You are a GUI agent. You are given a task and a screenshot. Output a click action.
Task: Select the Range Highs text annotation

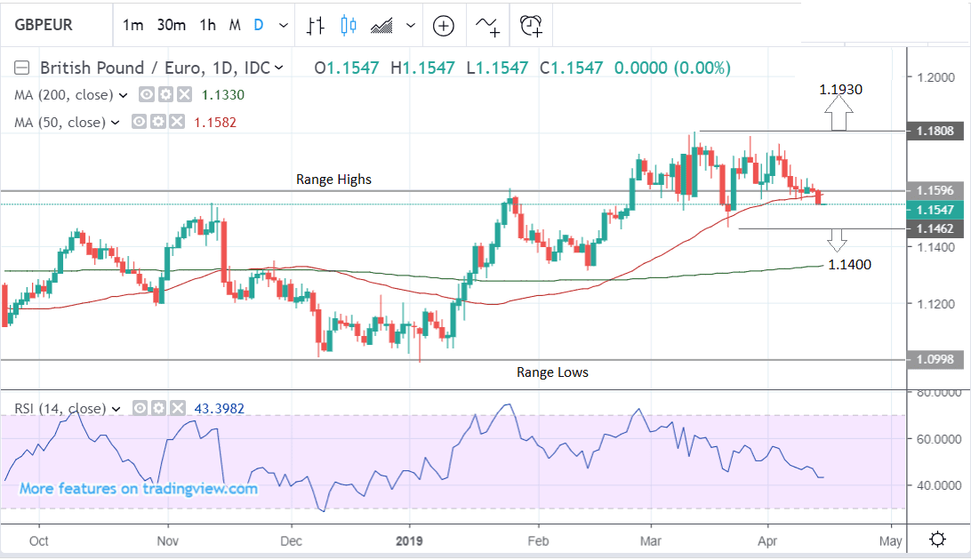[x=333, y=180]
